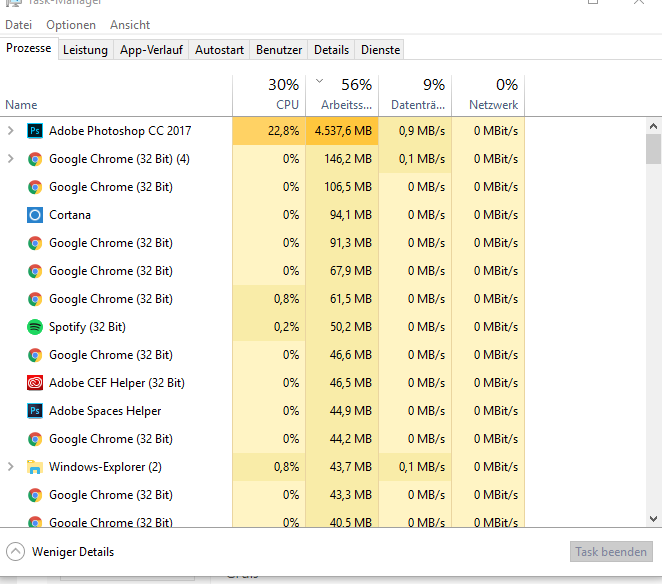662x584 pixels.
Task: Click the scrollbar up arrow
Action: [x=653, y=126]
